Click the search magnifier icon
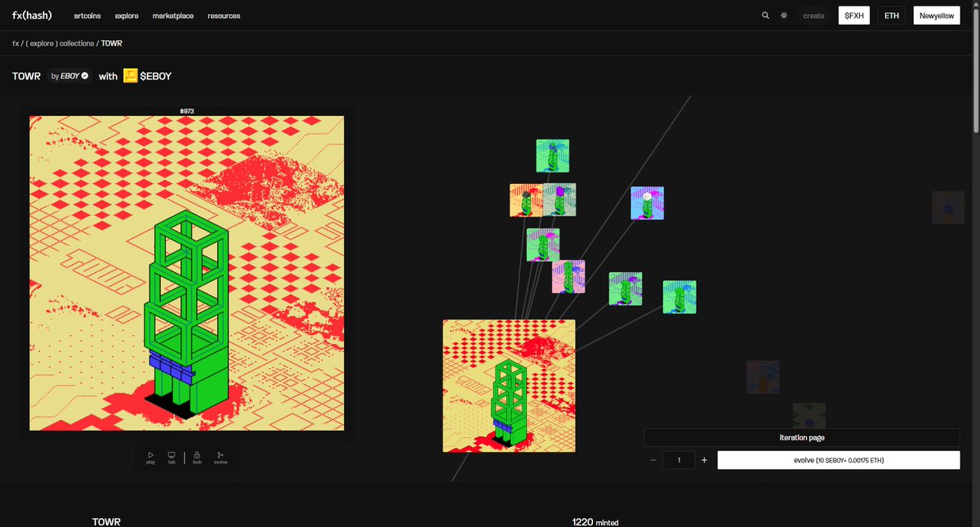980x527 pixels. [765, 16]
